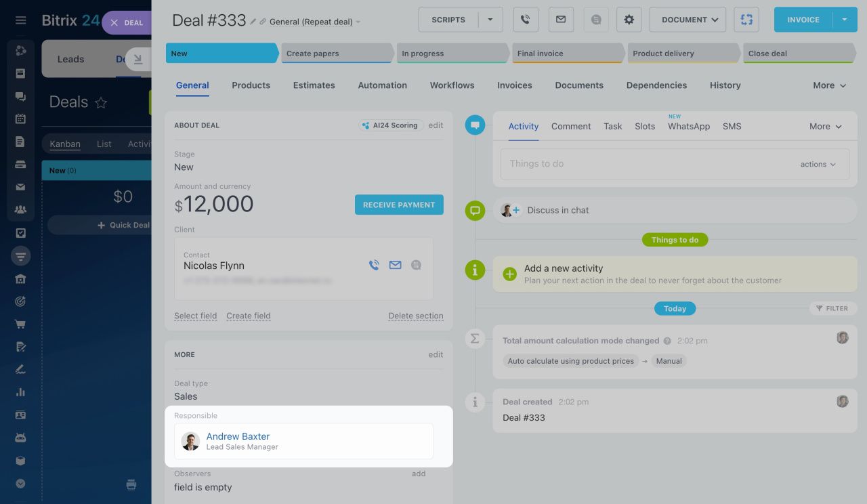Viewport: 867px width, 504px height.
Task: Set stage to Final invoice
Action: pyautogui.click(x=568, y=54)
